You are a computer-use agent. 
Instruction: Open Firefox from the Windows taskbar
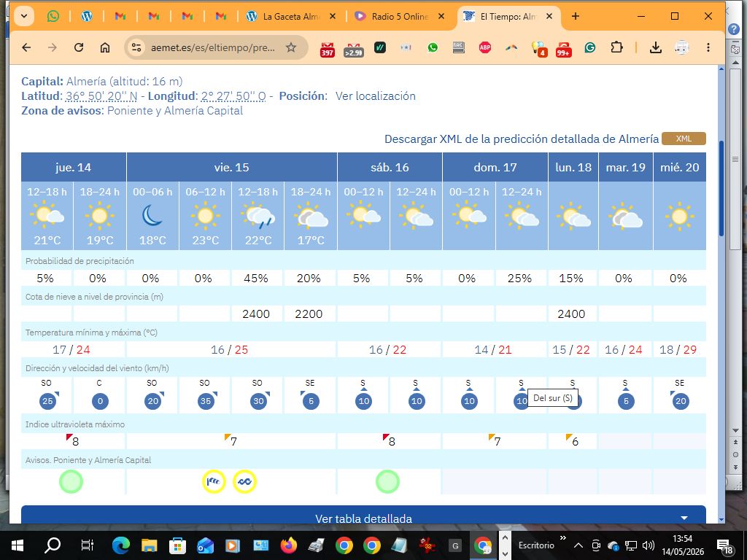point(289,545)
